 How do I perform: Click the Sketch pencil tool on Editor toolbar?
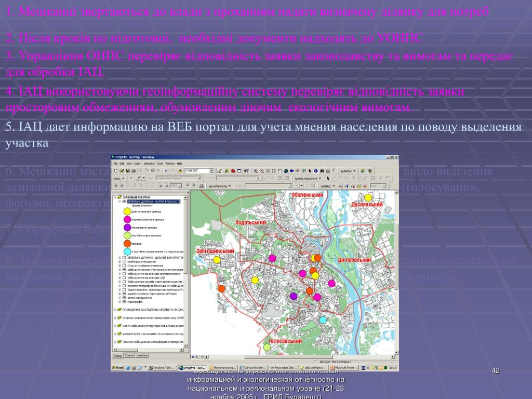[138, 178]
